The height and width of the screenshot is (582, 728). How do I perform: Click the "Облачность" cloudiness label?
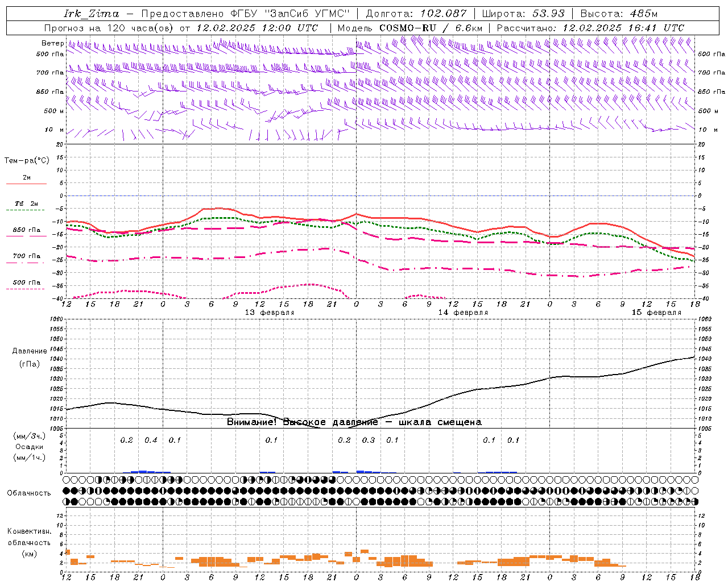[29, 493]
